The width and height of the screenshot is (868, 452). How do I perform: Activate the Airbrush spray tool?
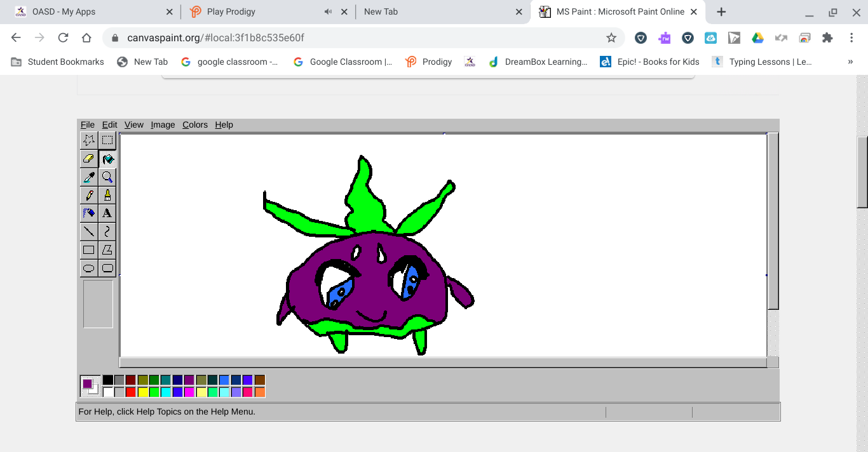tap(89, 213)
